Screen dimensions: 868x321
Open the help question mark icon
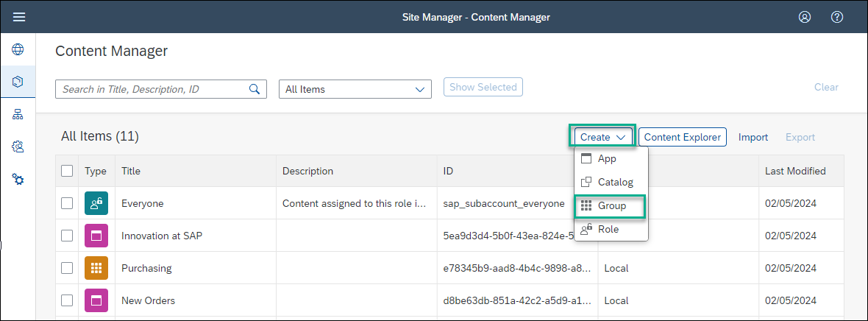(837, 17)
